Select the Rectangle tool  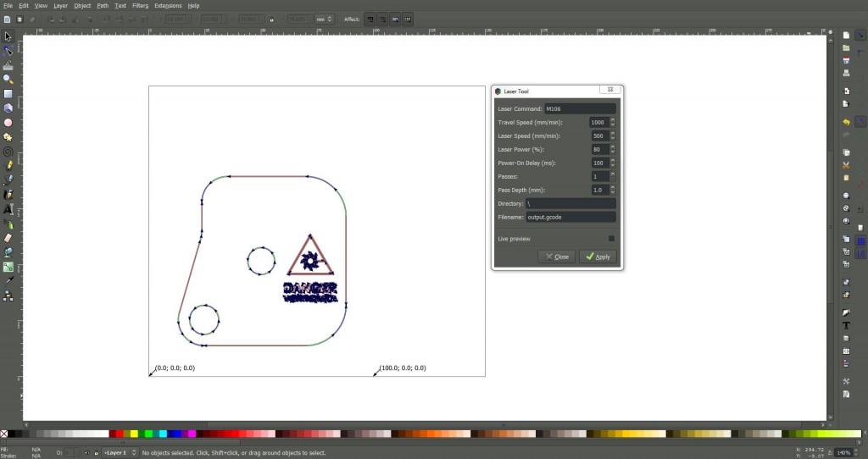pyautogui.click(x=8, y=94)
